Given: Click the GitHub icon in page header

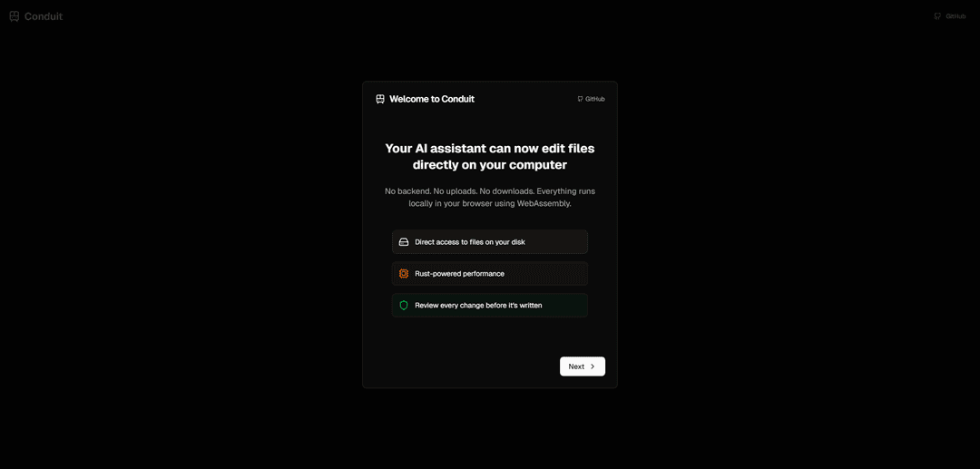Looking at the screenshot, I should pos(937,16).
